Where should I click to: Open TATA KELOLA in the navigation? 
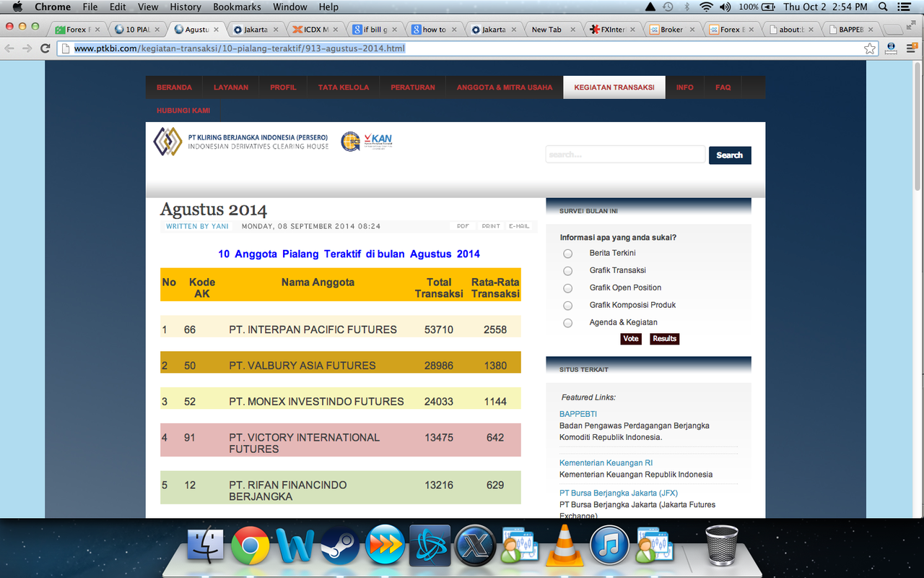point(344,87)
